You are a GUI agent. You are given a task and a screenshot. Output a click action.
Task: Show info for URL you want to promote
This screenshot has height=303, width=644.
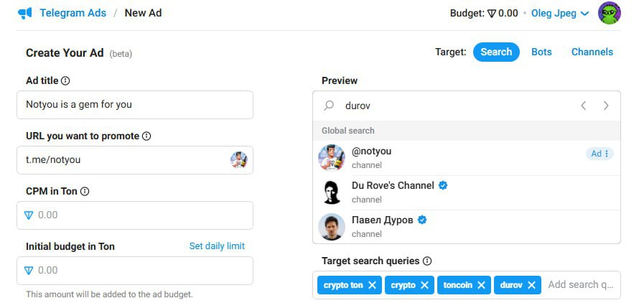[x=146, y=136]
